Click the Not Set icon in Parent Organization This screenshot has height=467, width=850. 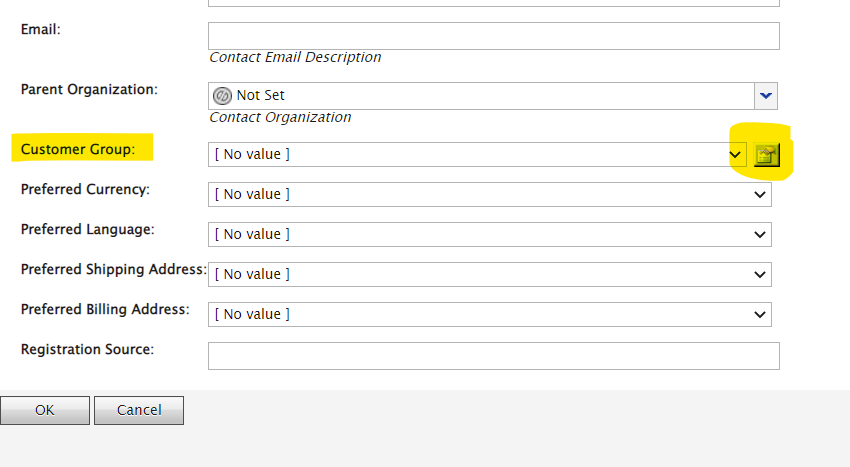tap(223, 95)
